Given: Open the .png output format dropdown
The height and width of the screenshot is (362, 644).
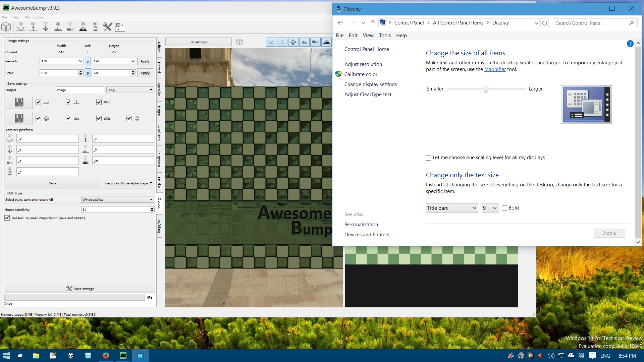Looking at the screenshot, I should (x=130, y=90).
